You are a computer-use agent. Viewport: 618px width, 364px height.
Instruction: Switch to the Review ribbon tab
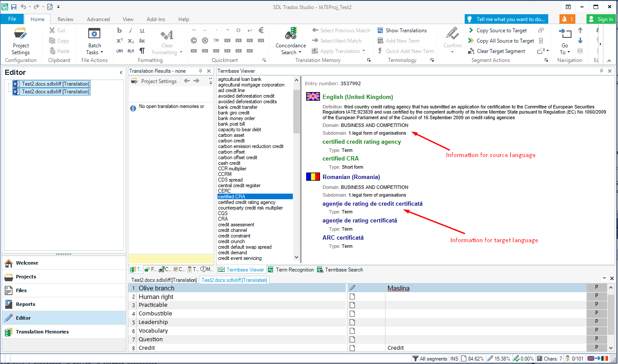pos(65,19)
